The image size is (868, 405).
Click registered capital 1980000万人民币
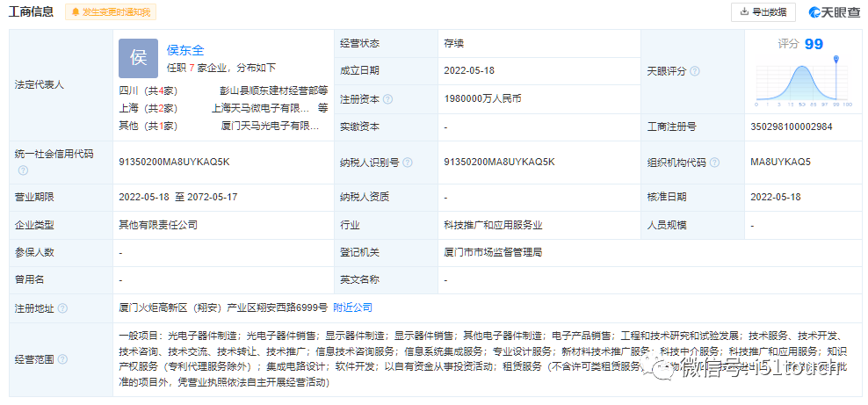482,99
